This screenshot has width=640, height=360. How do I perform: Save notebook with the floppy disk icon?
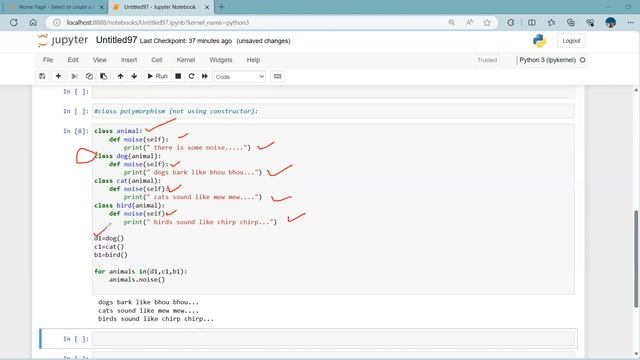click(x=42, y=76)
